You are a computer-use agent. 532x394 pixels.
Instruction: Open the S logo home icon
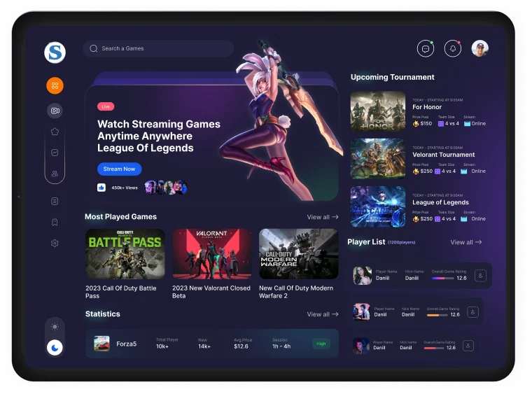[x=55, y=52]
